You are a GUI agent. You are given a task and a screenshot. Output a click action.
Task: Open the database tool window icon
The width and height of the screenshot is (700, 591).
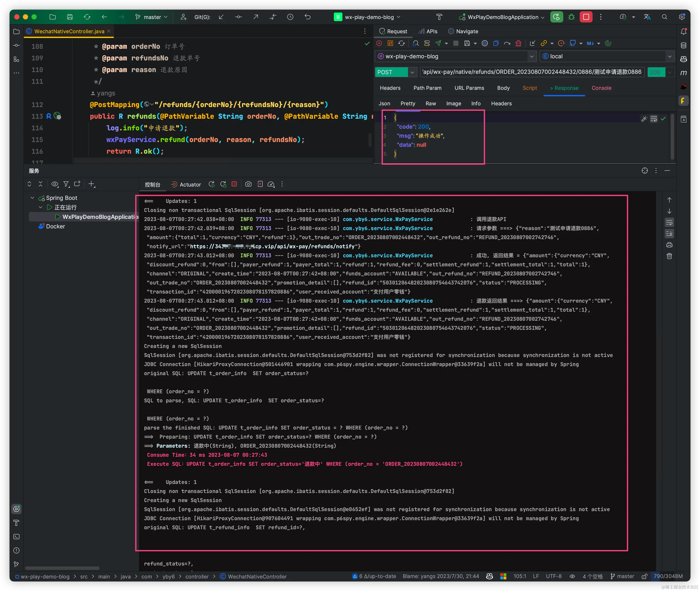[x=684, y=45]
